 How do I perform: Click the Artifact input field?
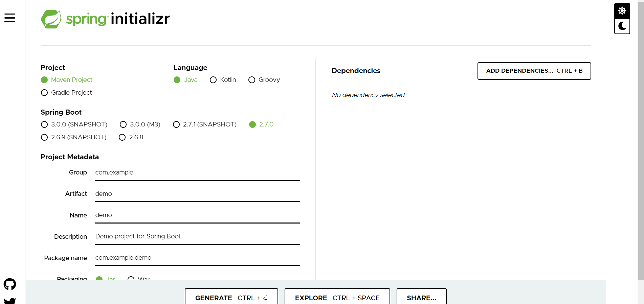pyautogui.click(x=197, y=194)
